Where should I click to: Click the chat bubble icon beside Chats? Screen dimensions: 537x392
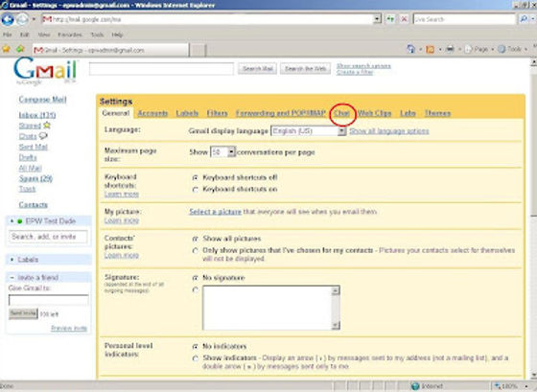[43, 136]
